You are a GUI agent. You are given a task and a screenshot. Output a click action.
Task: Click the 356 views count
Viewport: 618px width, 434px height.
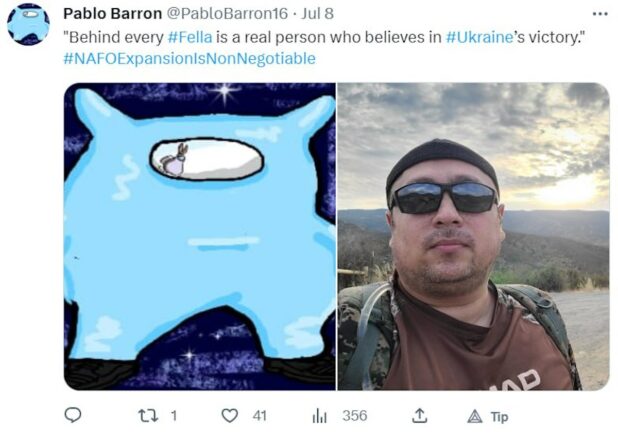coord(355,416)
